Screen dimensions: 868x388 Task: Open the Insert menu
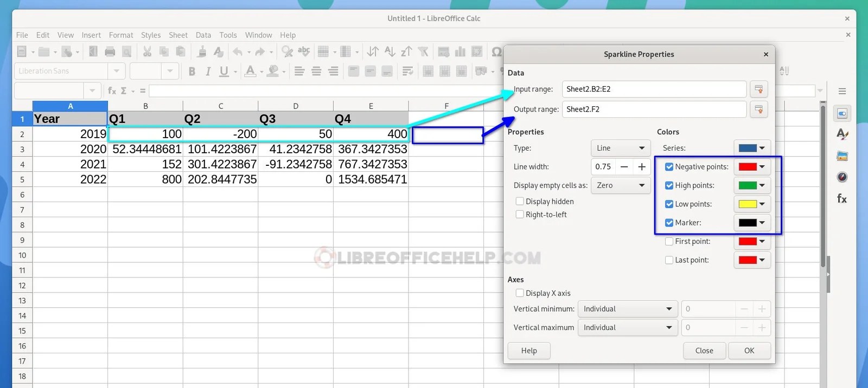tap(91, 35)
